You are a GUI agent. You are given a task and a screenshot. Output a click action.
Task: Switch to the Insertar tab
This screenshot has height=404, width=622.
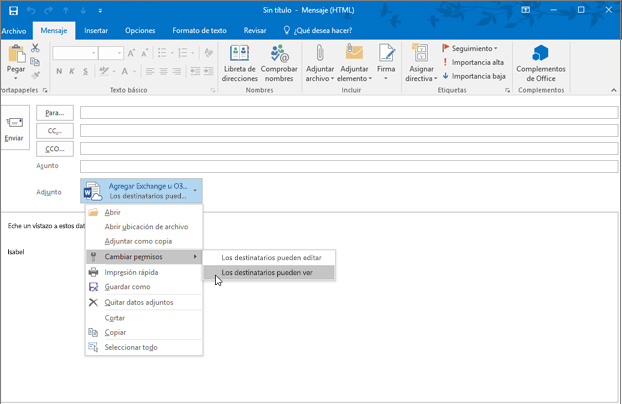[x=96, y=31]
